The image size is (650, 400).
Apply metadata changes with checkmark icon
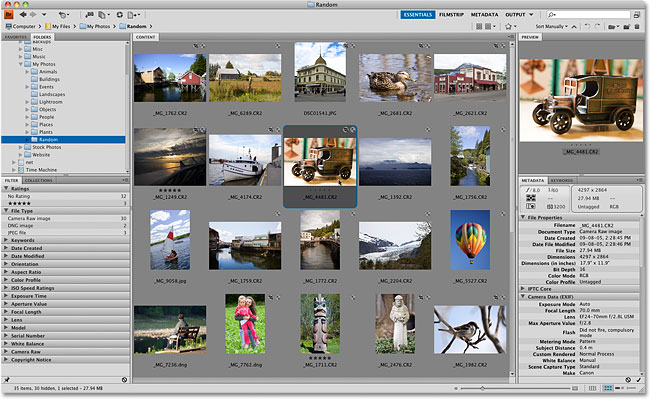(638, 380)
